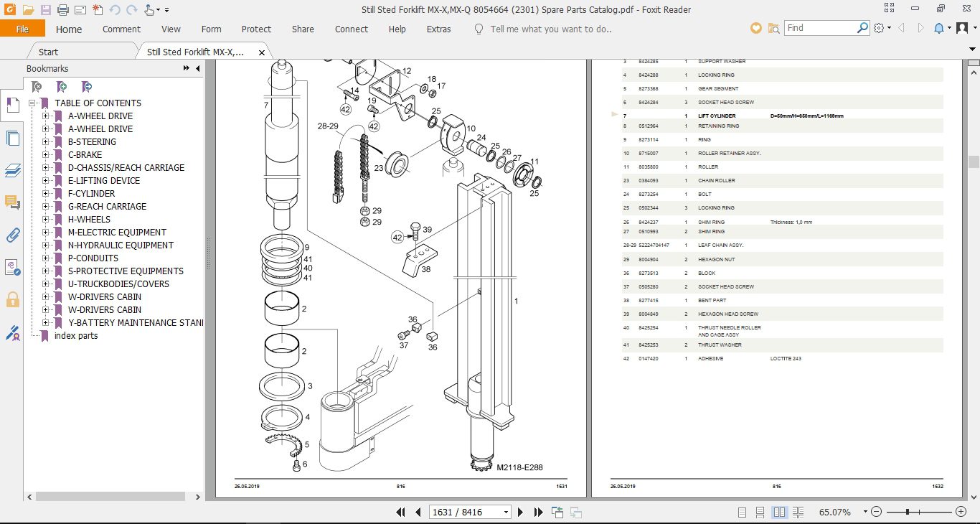980x524 pixels.
Task: Open the Layers sidebar panel icon
Action: coord(12,170)
